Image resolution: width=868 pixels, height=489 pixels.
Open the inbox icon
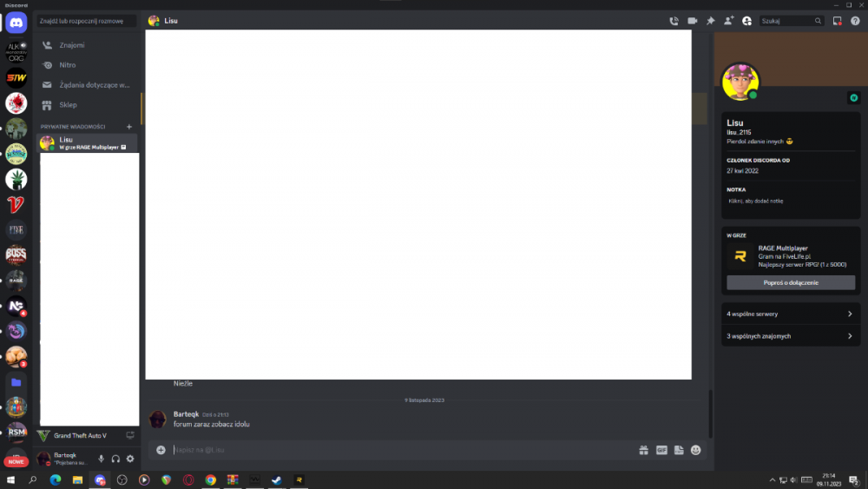pyautogui.click(x=837, y=21)
